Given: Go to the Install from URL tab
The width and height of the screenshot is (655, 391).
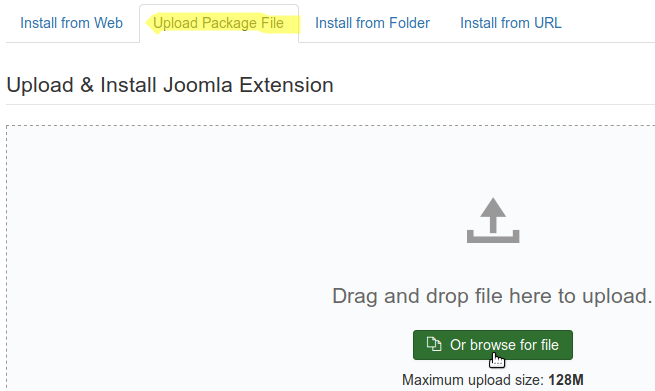Looking at the screenshot, I should pyautogui.click(x=511, y=23).
